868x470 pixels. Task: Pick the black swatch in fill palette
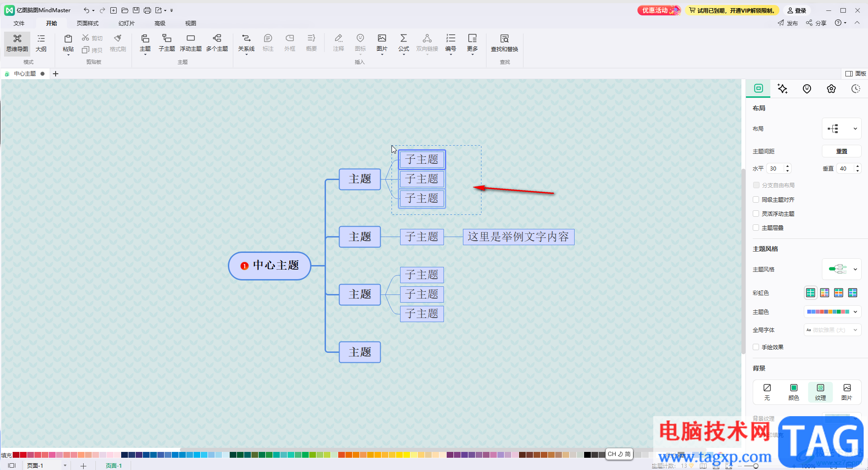click(587, 455)
